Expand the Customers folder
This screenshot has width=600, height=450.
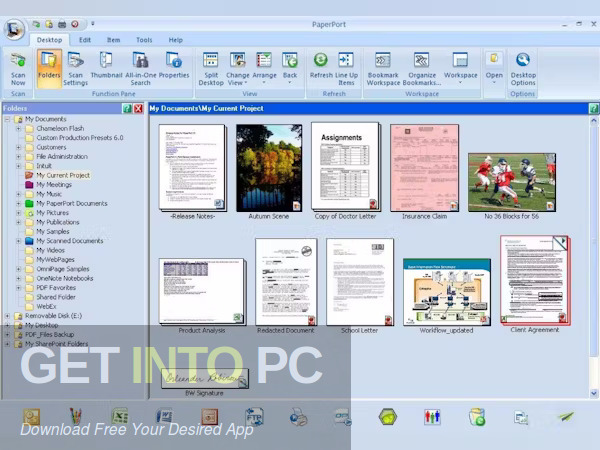pos(18,147)
